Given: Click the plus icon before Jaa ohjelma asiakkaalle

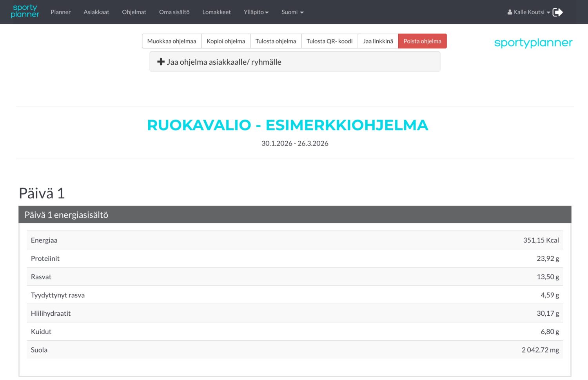Looking at the screenshot, I should (161, 62).
